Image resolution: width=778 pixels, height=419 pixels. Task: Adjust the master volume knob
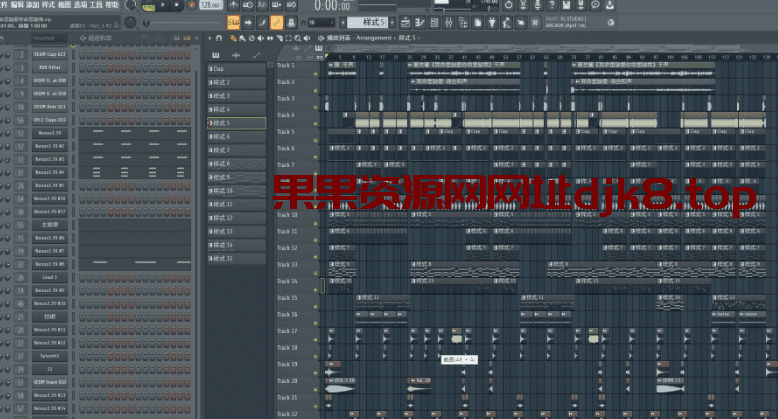pos(130,5)
